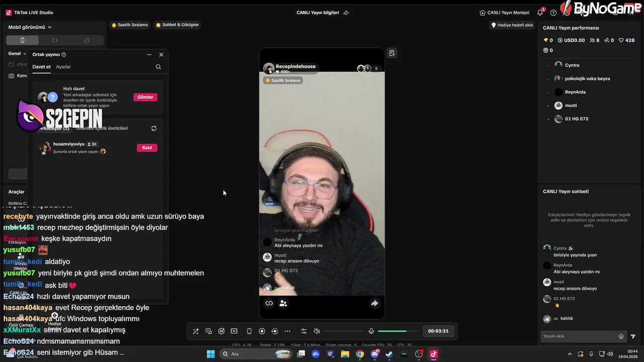
Task: Open the notes icon beside the preview
Action: pos(392,53)
